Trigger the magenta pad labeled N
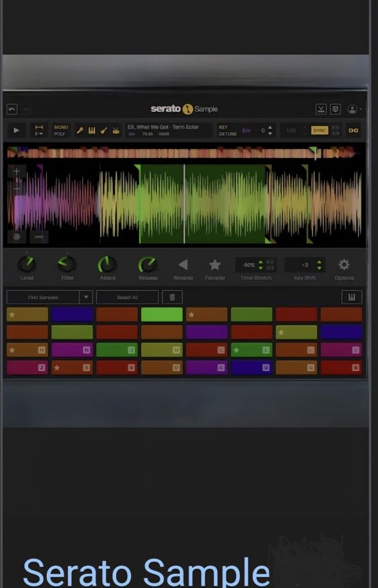The height and width of the screenshot is (588, 378). [72, 350]
